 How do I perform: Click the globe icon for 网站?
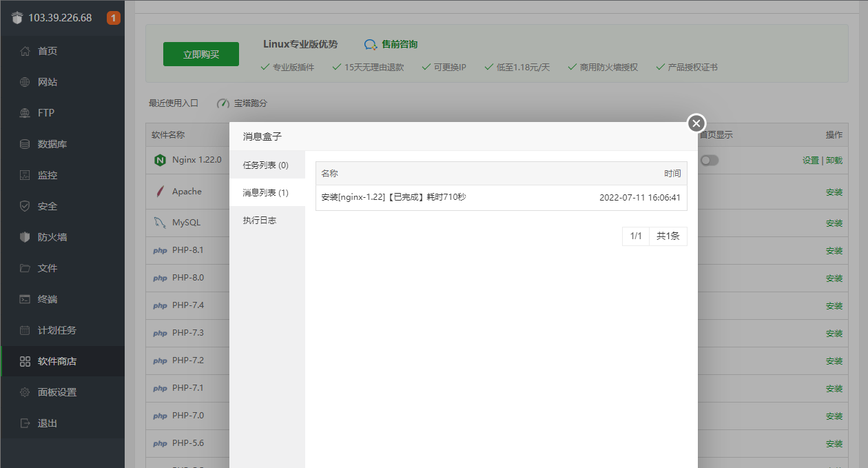coord(25,82)
